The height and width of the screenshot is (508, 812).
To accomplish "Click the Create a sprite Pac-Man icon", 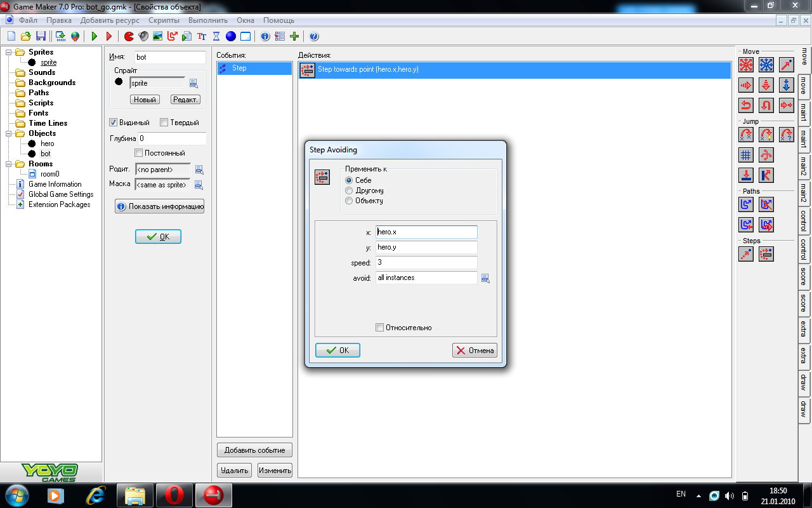I will click(129, 36).
